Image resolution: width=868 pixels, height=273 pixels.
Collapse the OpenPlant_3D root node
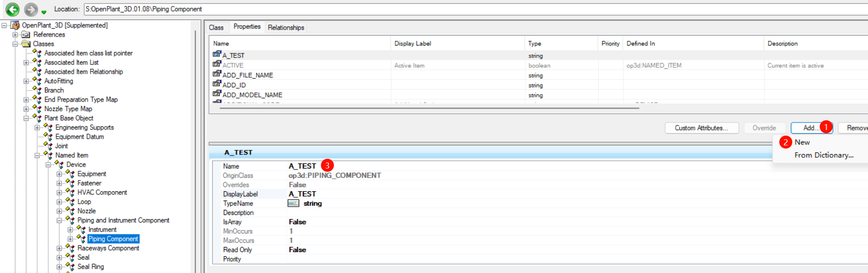click(4, 25)
